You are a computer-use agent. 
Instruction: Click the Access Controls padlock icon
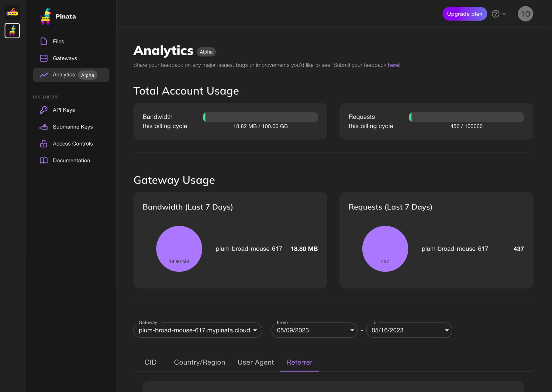(44, 144)
